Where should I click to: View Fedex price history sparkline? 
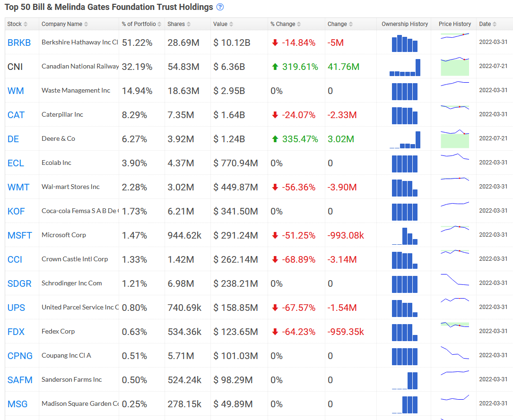click(455, 325)
